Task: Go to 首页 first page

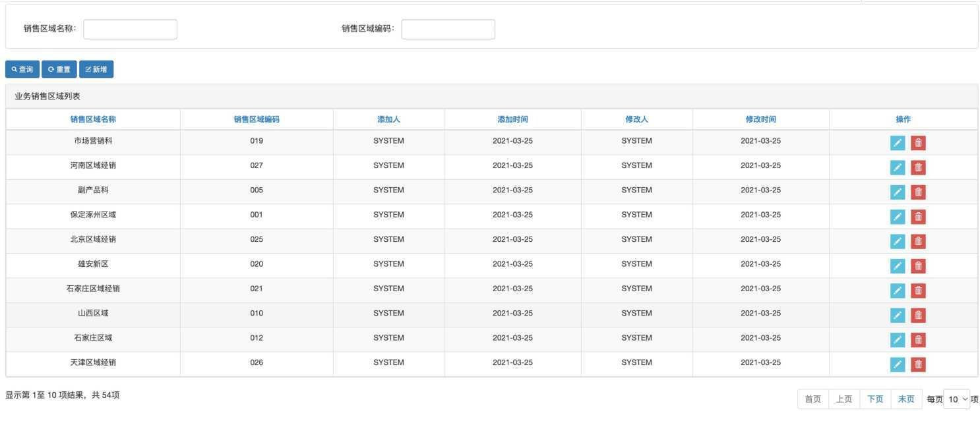Action: pyautogui.click(x=813, y=399)
